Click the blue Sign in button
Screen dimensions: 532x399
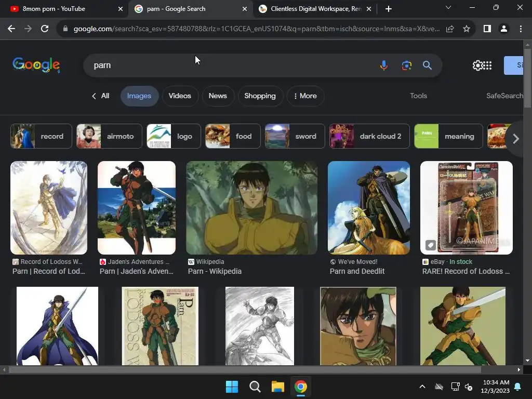(514, 65)
